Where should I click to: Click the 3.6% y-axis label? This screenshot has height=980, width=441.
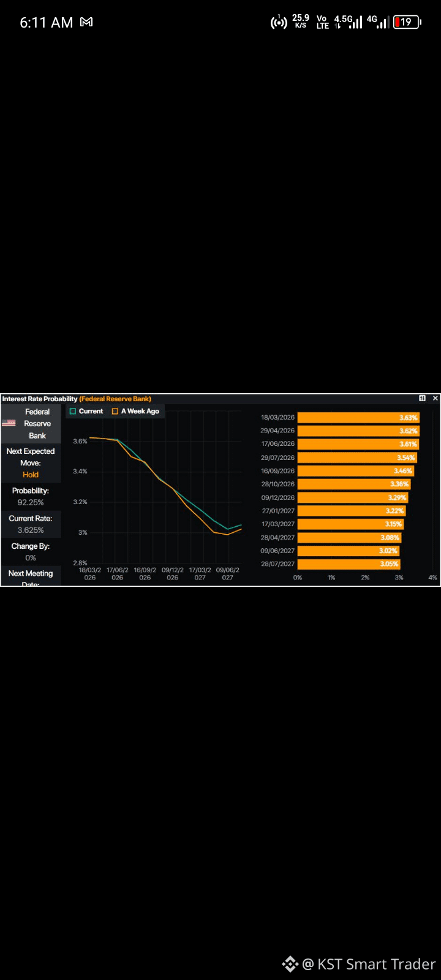tap(80, 441)
